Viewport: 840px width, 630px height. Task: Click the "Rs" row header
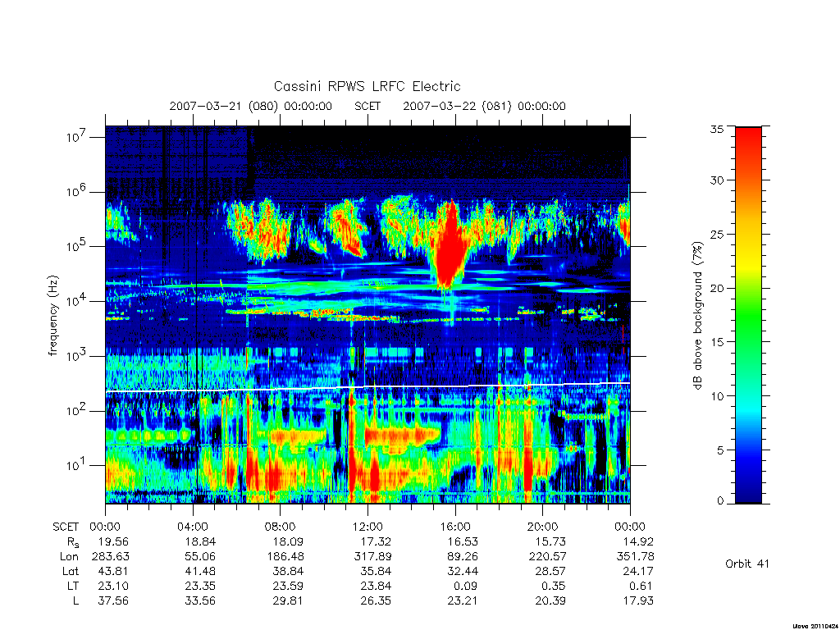(72, 543)
